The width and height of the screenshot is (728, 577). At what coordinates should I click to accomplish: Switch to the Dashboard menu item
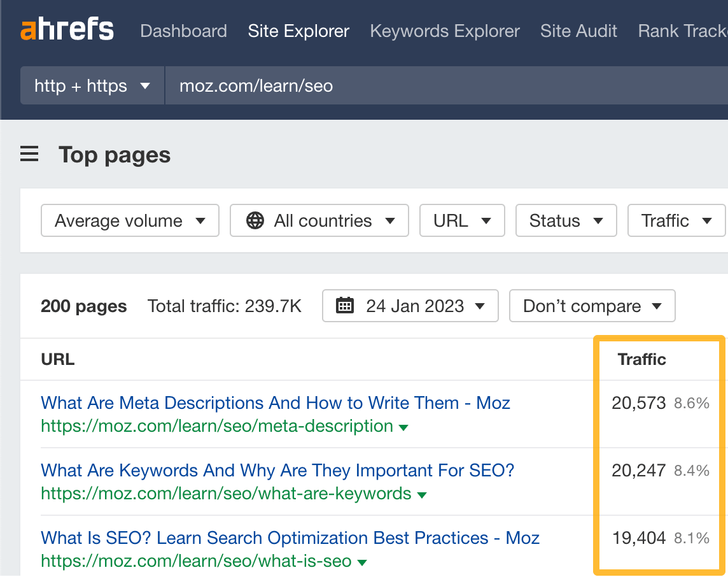[x=183, y=31]
